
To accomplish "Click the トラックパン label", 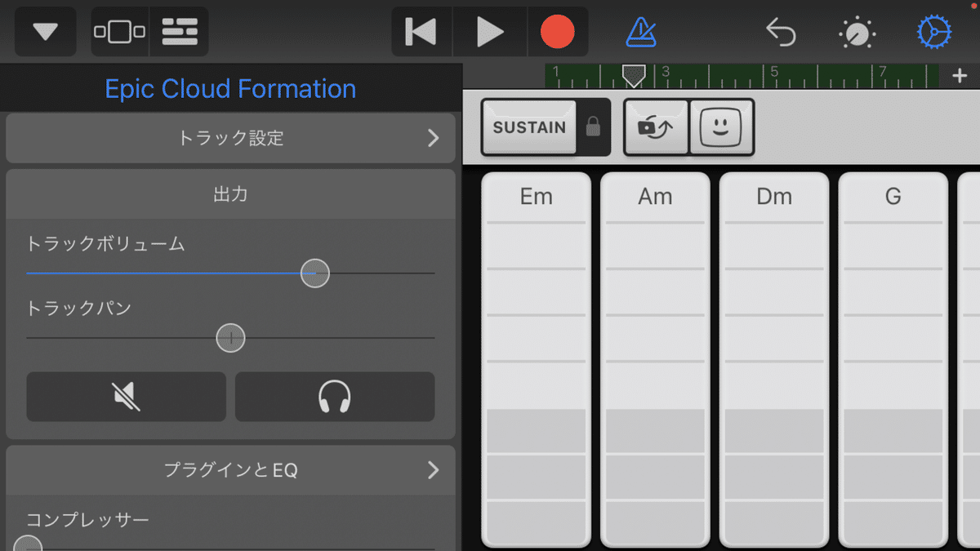I will coord(78,309).
